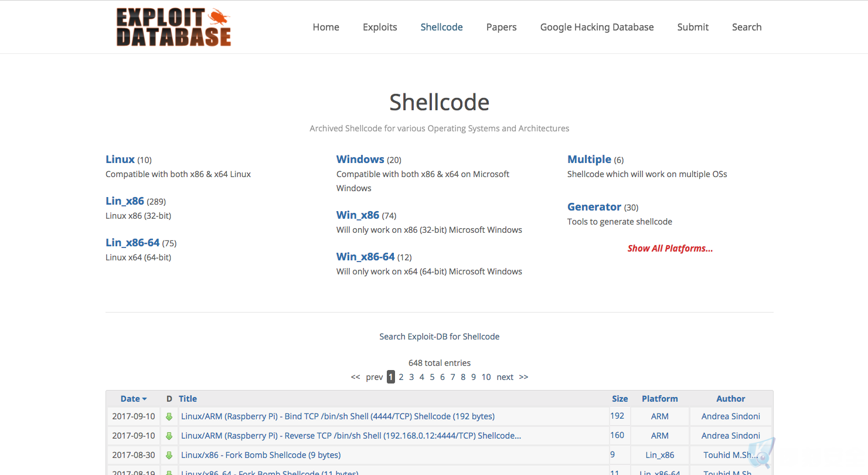Click date 2017-09-10 in Bind TCP row
The height and width of the screenshot is (475, 868).
134,416
